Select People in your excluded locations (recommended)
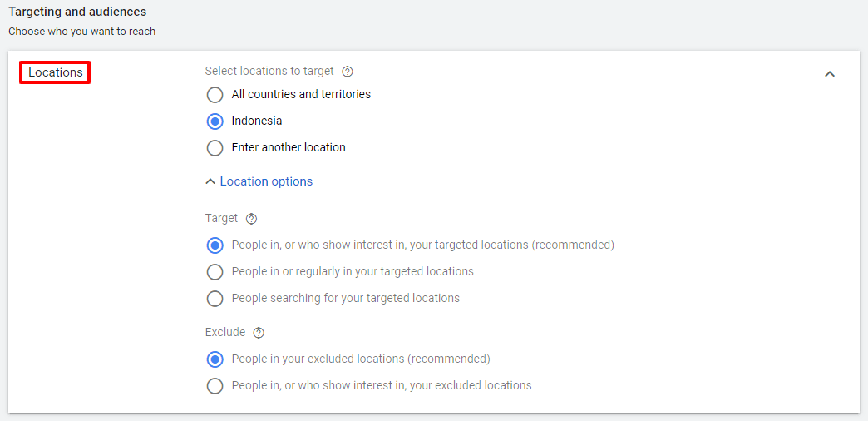This screenshot has height=421, width=868. pos(215,359)
